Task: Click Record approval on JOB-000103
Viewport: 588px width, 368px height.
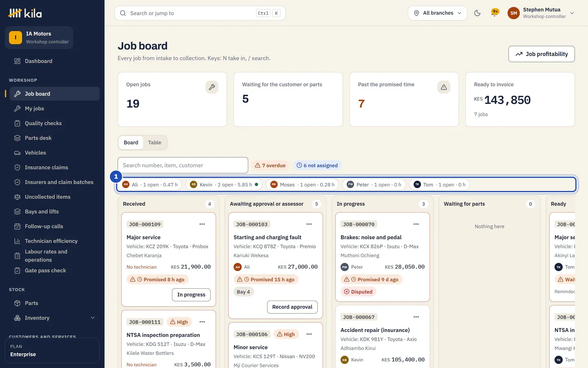Action: click(292, 307)
